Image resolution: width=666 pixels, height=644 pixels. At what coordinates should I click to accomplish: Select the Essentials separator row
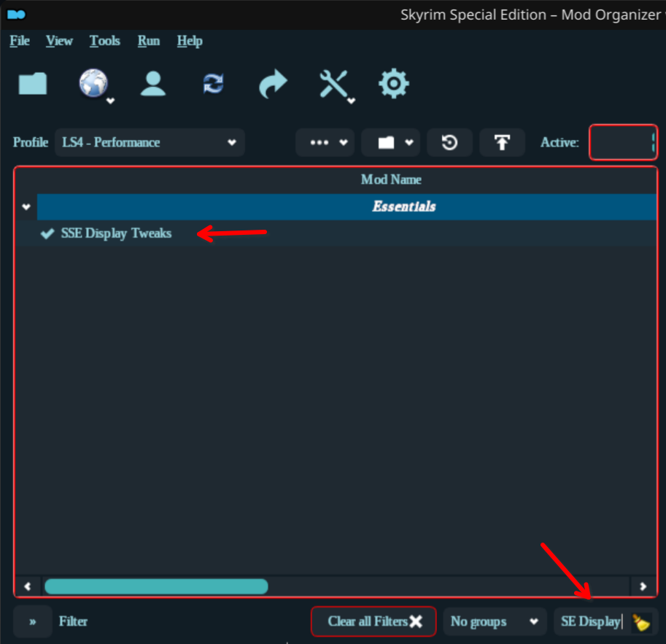[x=346, y=207]
